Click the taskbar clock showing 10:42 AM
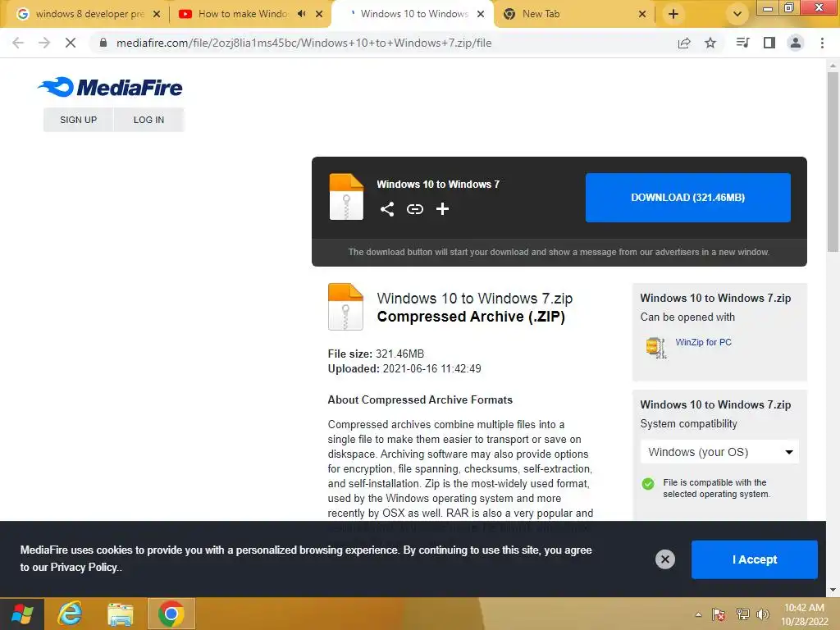 [804, 614]
